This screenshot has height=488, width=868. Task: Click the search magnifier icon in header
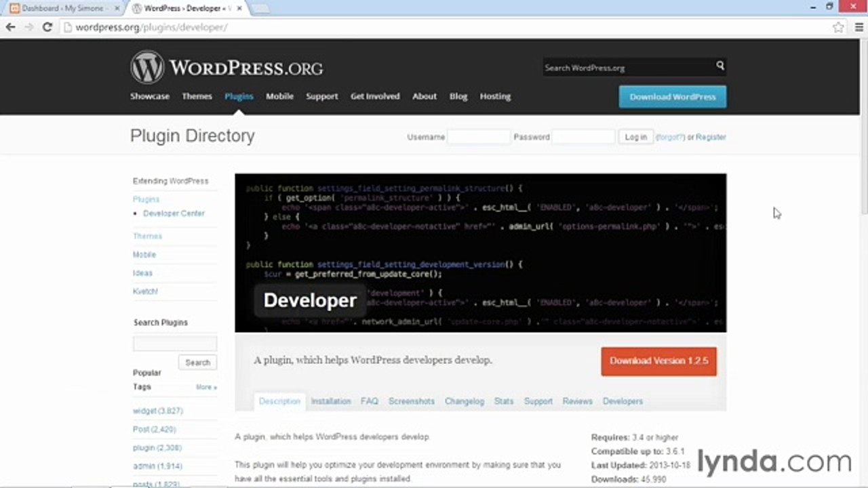[x=720, y=66]
